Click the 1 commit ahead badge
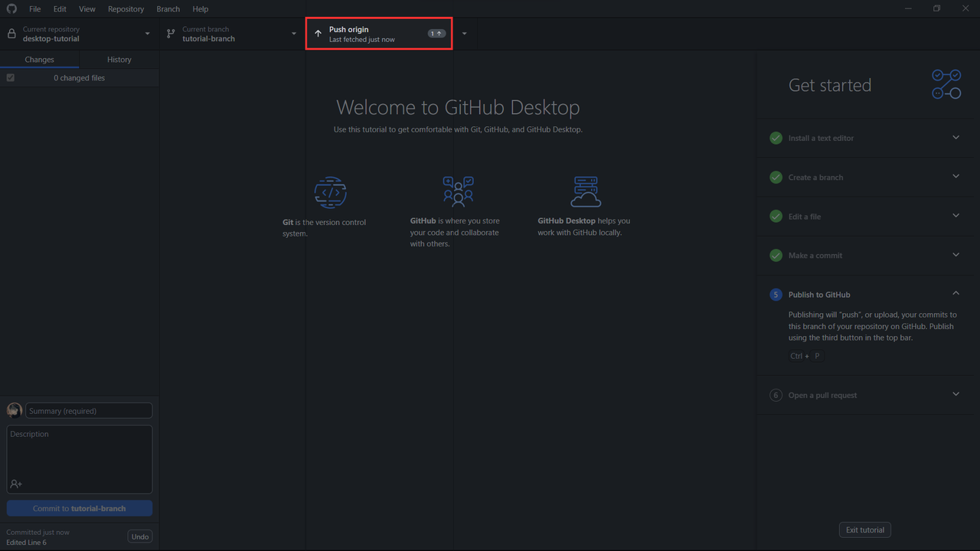Screen dimensions: 980x551 point(436,34)
